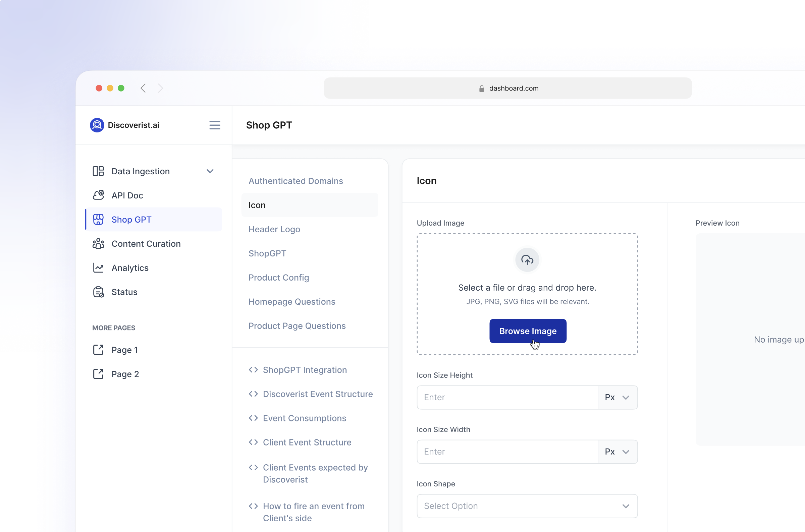The width and height of the screenshot is (805, 532).
Task: Open the Px unit dropdown for Icon Size Width
Action: point(617,452)
